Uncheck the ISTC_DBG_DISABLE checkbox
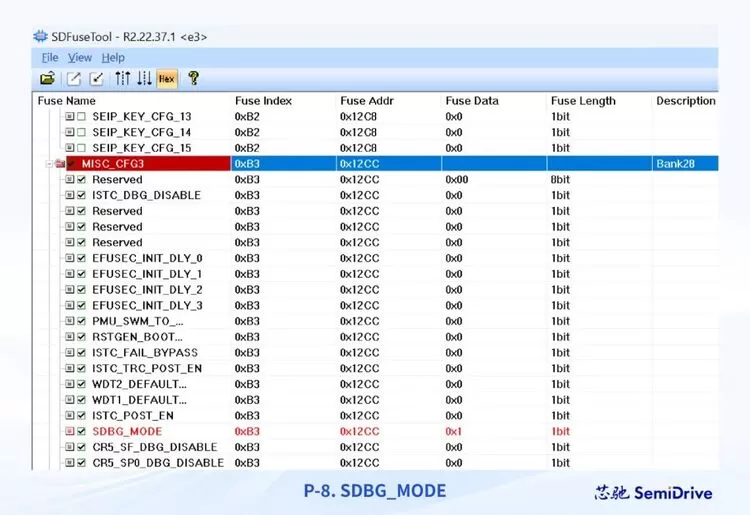The width and height of the screenshot is (750, 515). click(82, 195)
